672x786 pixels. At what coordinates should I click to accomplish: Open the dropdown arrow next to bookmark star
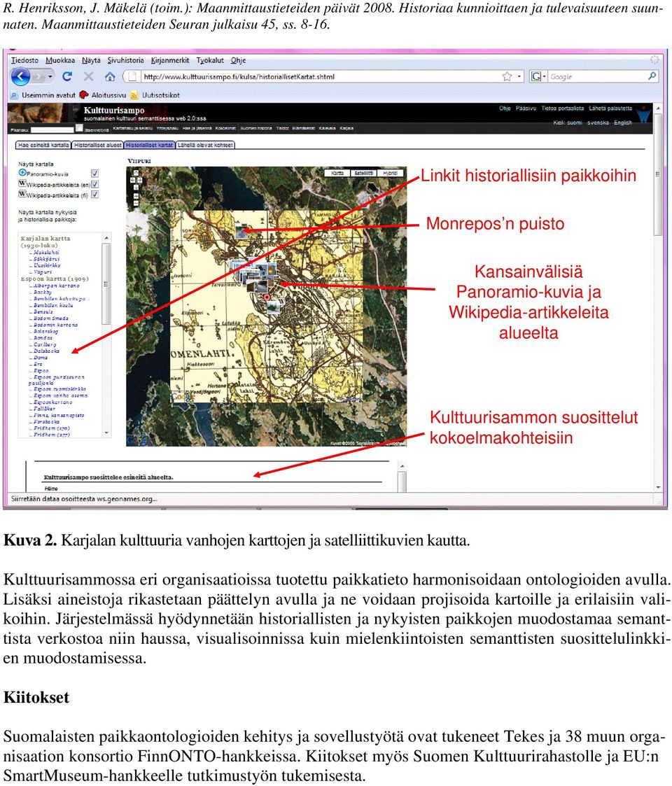[x=519, y=77]
